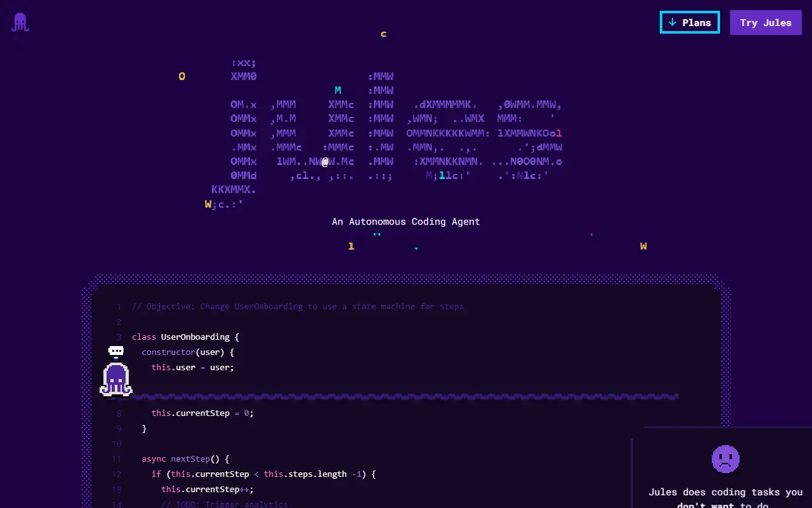This screenshot has width=812, height=508.
Task: Click the code line "class UserOnboarding {"
Action: click(x=185, y=337)
